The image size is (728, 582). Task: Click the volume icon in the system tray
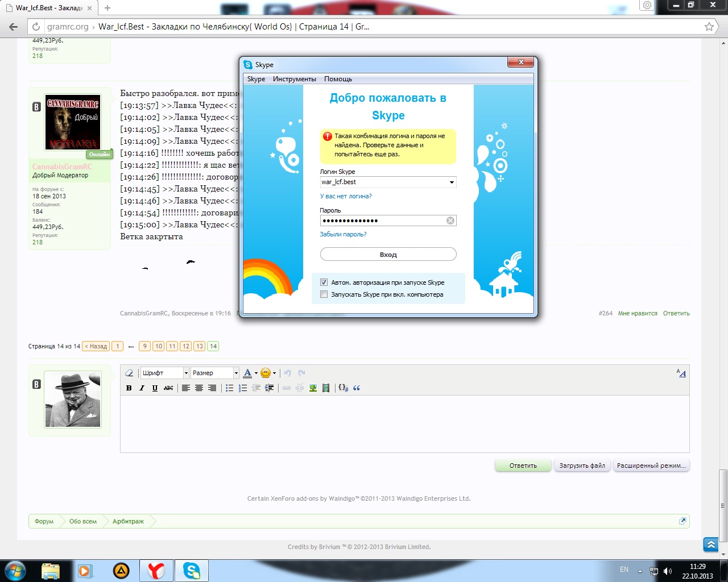pyautogui.click(x=668, y=571)
